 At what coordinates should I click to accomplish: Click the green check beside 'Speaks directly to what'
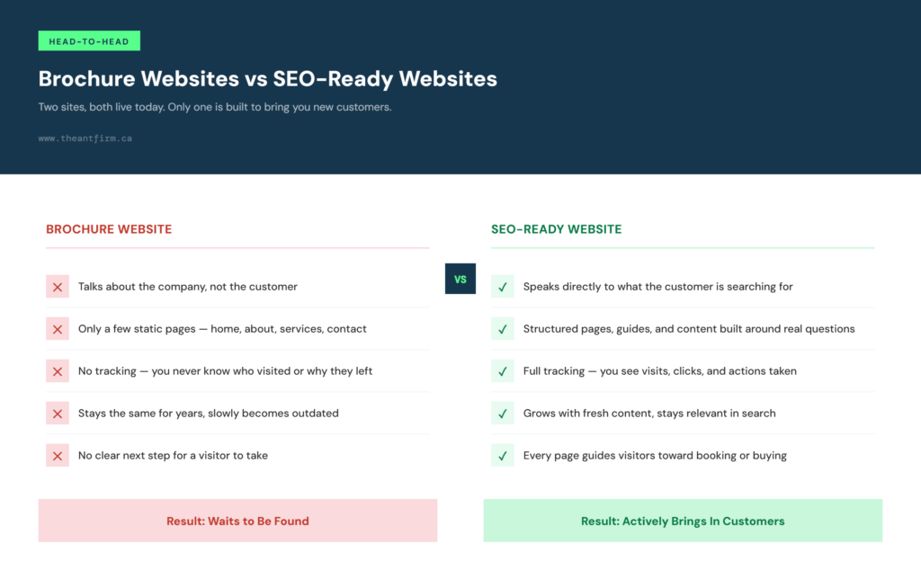[503, 287]
